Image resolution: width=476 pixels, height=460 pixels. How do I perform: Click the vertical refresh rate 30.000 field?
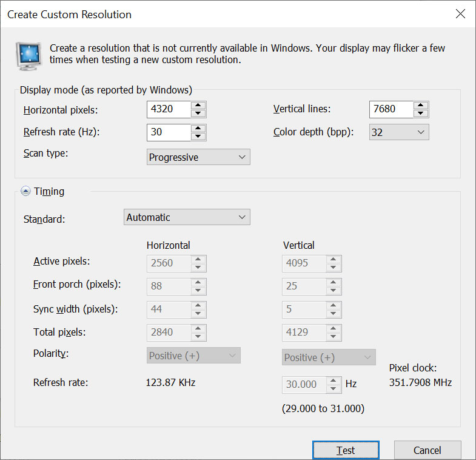pos(303,385)
